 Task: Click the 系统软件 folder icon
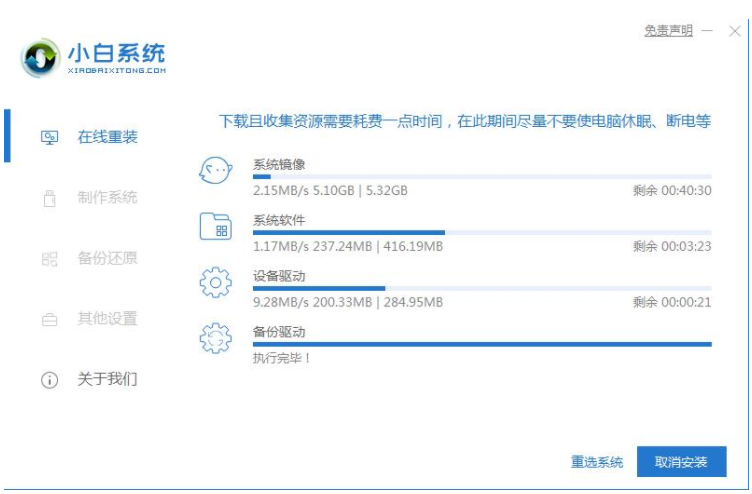[x=215, y=227]
